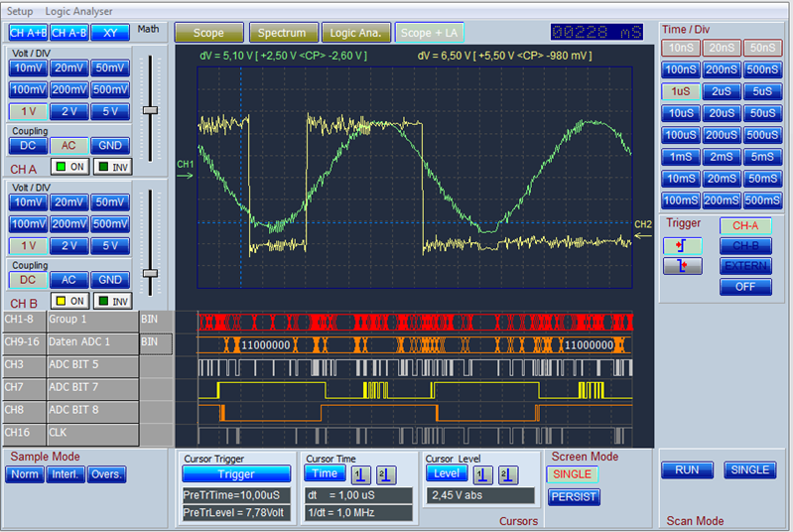The width and height of the screenshot is (793, 532).
Task: Select CH A-B display mode
Action: 68,33
